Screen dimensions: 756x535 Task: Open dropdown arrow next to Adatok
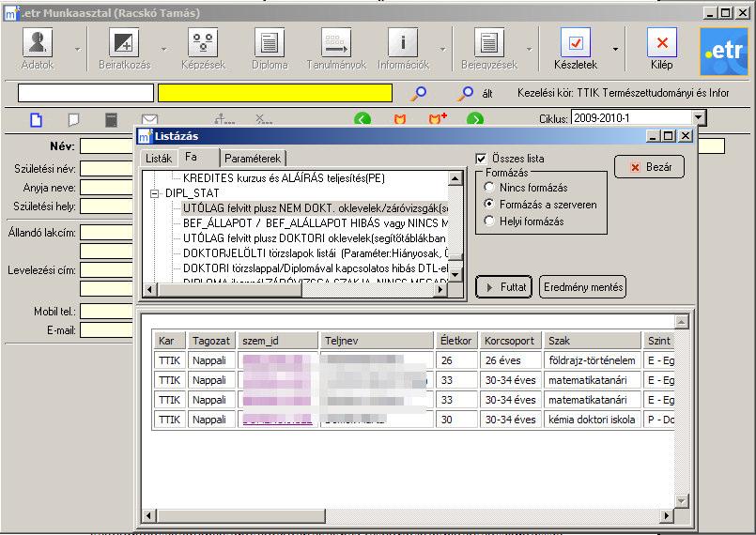point(78,49)
